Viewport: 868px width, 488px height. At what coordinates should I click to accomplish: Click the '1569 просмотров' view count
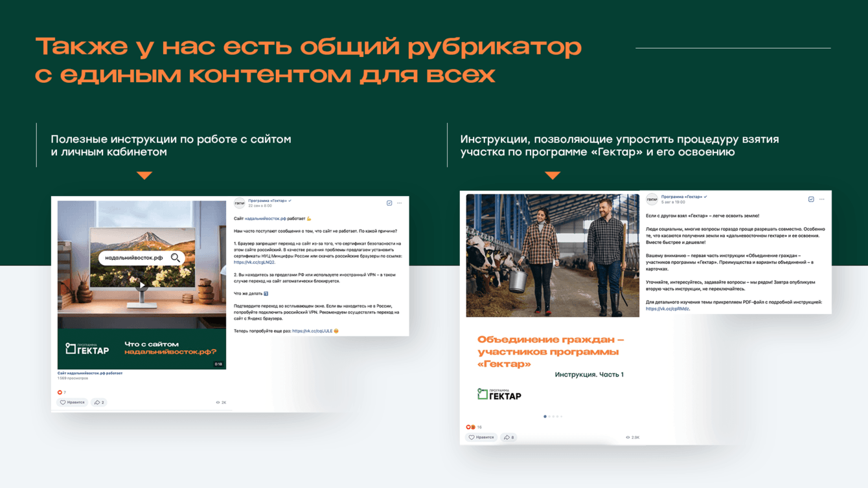tap(73, 379)
